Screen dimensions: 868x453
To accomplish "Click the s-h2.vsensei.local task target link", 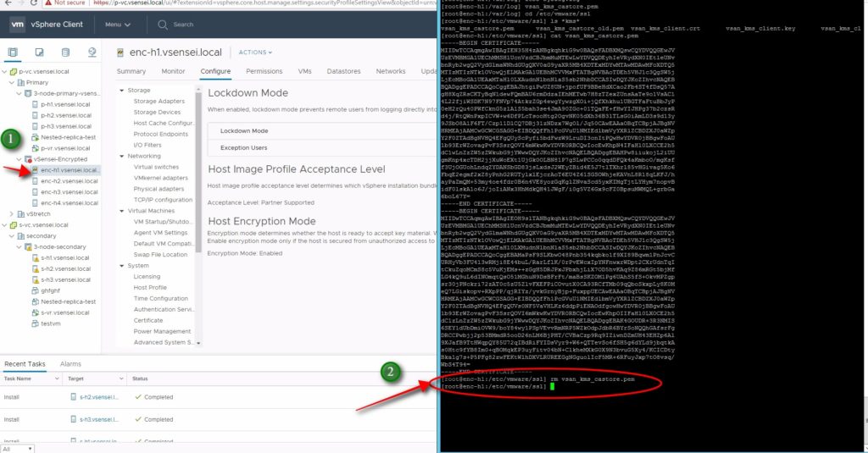I will [96, 396].
